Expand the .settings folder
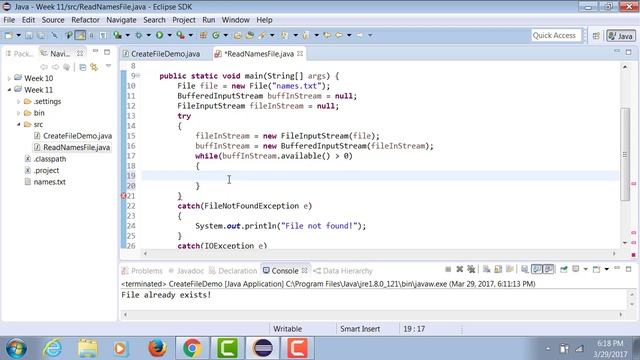 [18, 102]
